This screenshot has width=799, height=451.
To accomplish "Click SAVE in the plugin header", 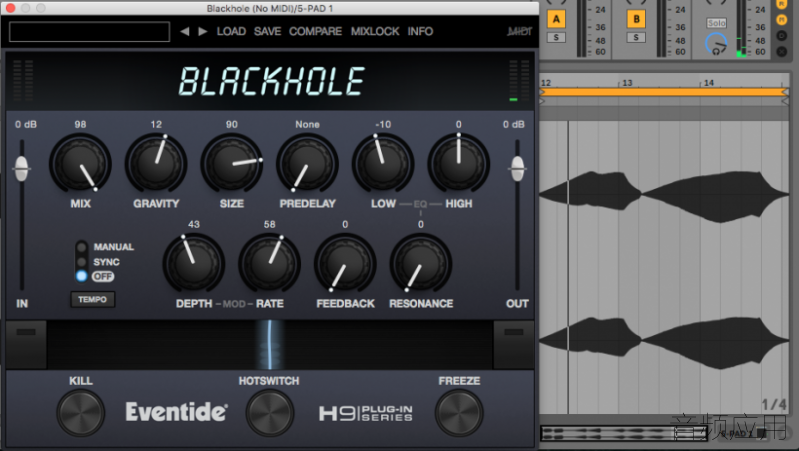I will (268, 32).
